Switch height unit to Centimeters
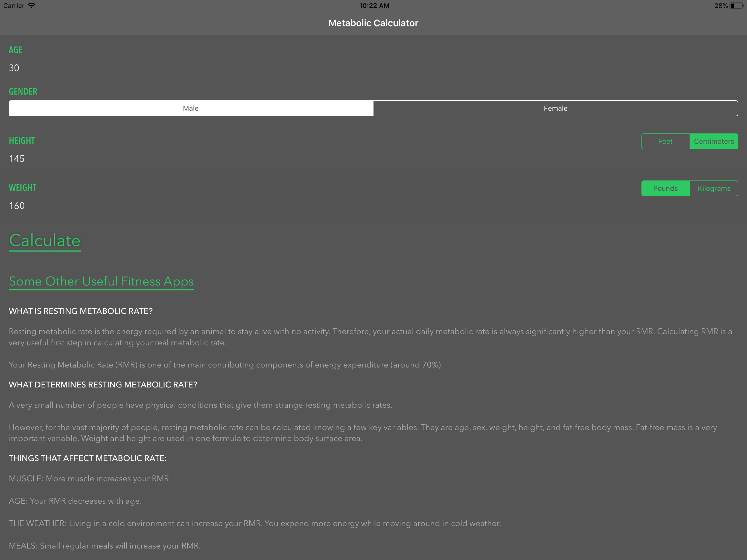 pyautogui.click(x=714, y=141)
